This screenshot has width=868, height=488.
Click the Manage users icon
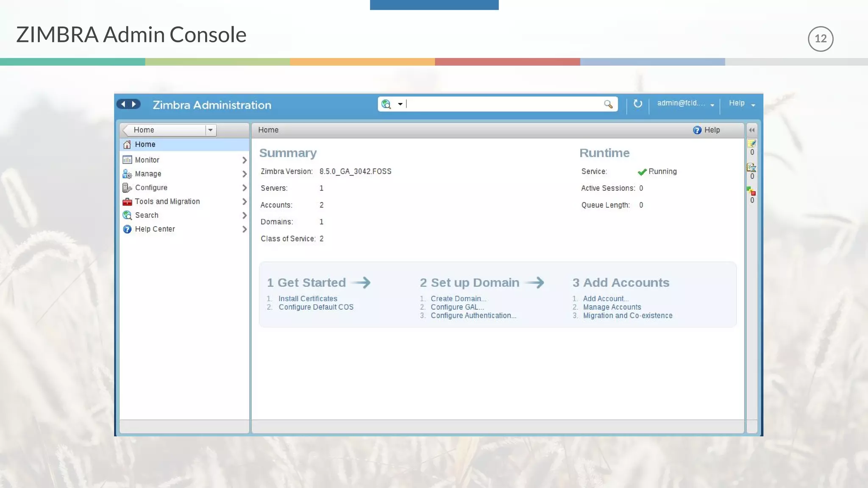tap(127, 174)
